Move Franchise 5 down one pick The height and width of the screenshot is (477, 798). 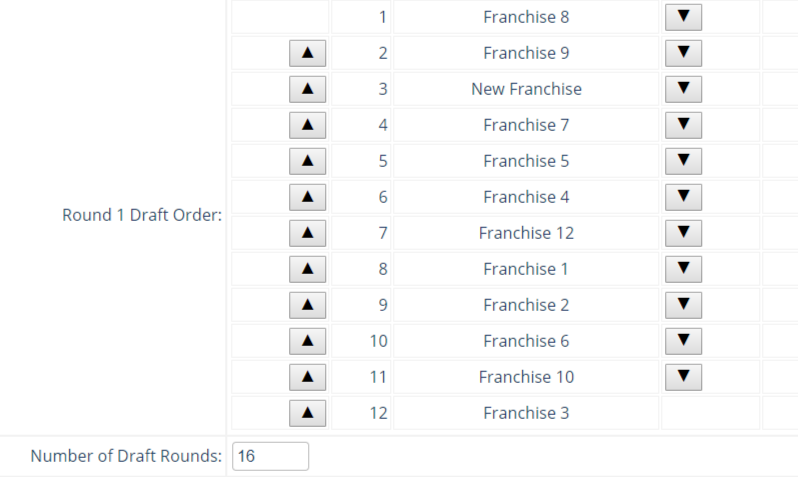683,161
